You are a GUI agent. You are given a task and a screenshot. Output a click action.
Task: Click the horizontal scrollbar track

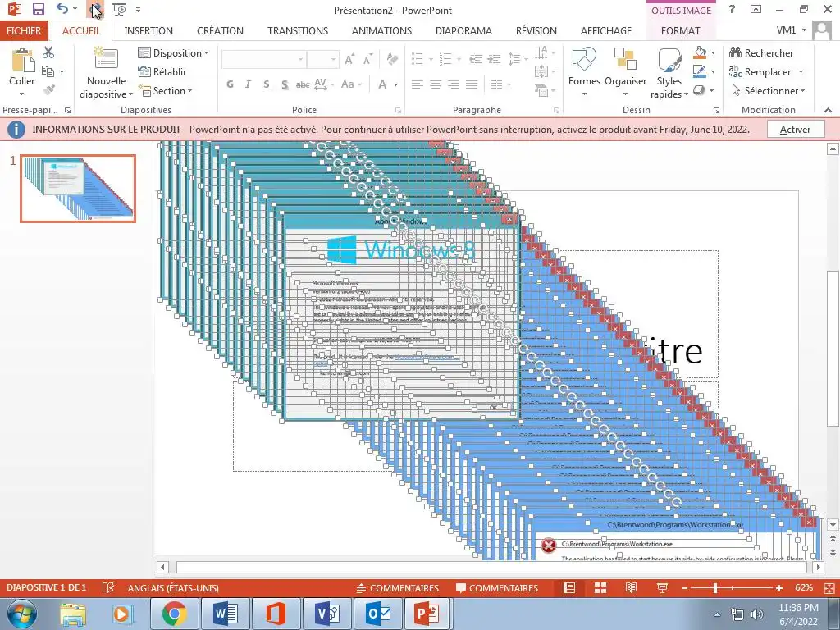[493, 567]
